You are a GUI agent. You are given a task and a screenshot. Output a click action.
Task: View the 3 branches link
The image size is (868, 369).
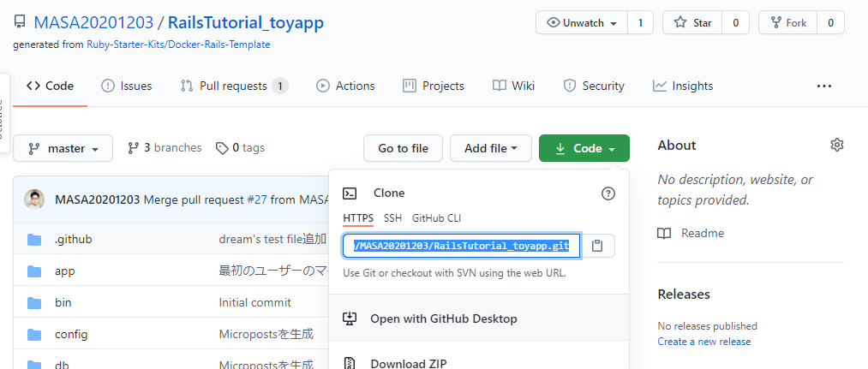165,148
